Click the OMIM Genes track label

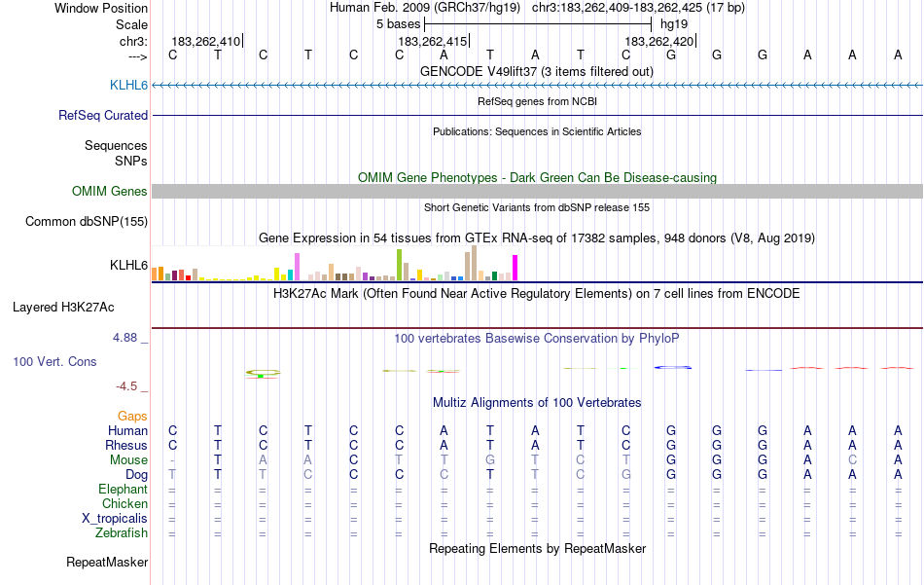coord(109,191)
